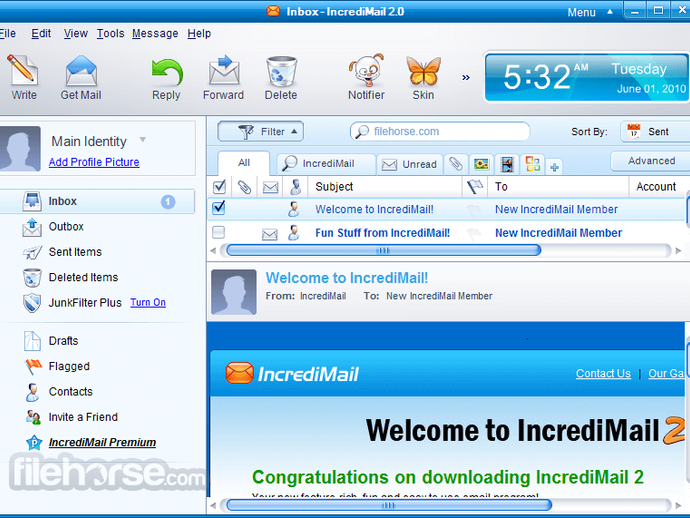Switch to the Unread tab

pyautogui.click(x=410, y=165)
